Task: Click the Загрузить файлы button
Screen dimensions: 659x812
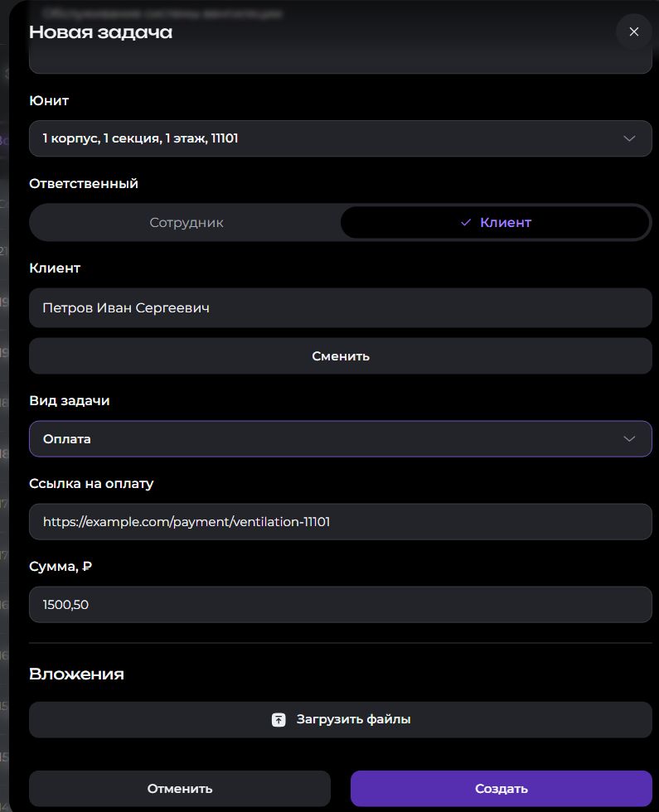Action: pyautogui.click(x=341, y=719)
